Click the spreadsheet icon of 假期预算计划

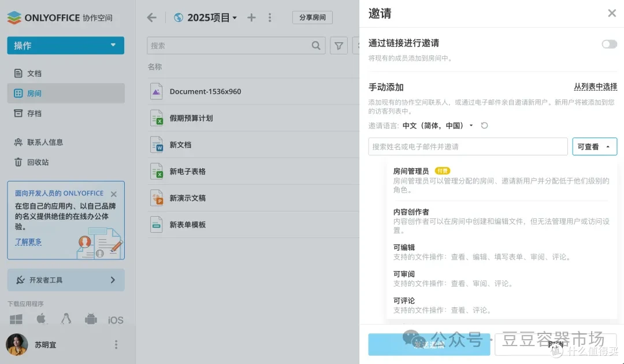[x=157, y=118]
